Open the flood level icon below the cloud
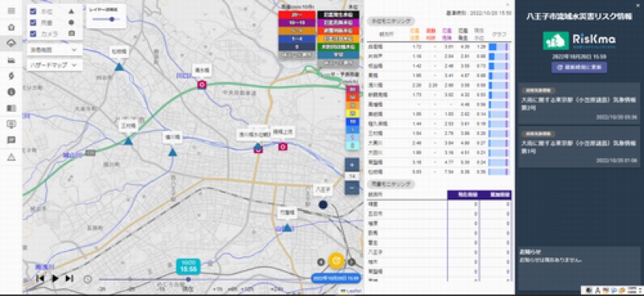 pyautogui.click(x=11, y=60)
